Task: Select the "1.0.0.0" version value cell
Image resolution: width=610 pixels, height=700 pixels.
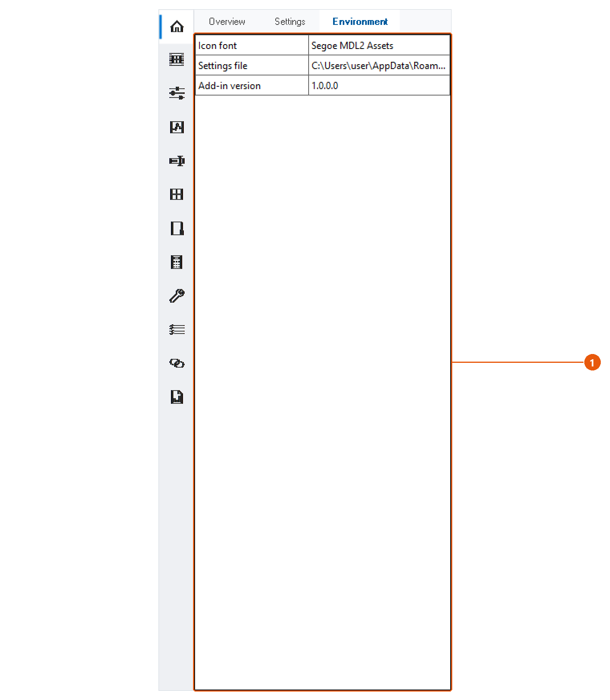Action: click(379, 85)
